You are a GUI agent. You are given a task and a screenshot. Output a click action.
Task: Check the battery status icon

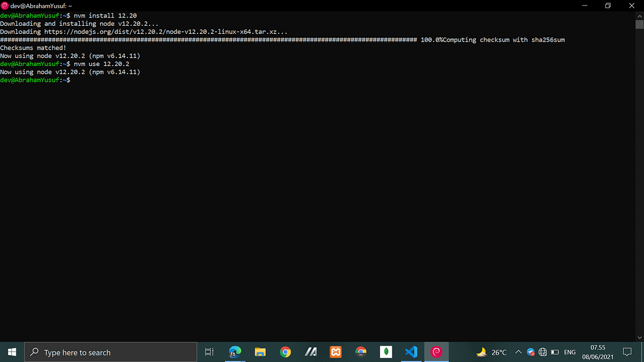[555, 352]
